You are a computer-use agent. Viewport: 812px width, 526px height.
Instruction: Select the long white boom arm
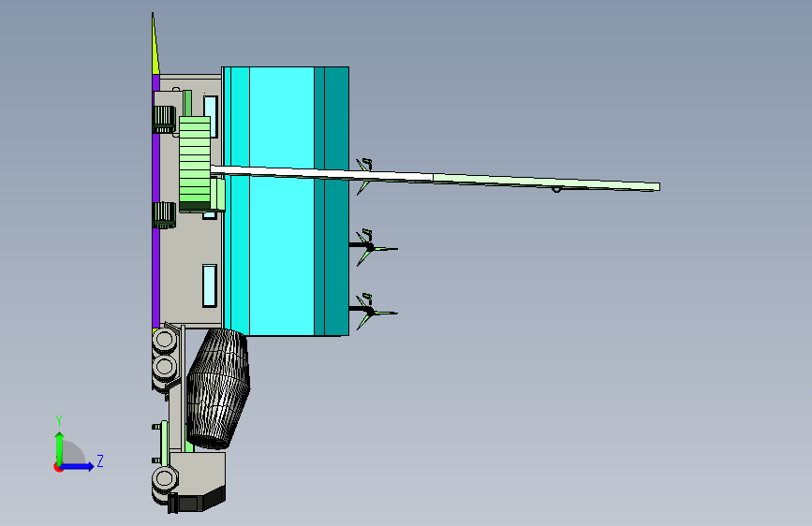tap(435, 178)
